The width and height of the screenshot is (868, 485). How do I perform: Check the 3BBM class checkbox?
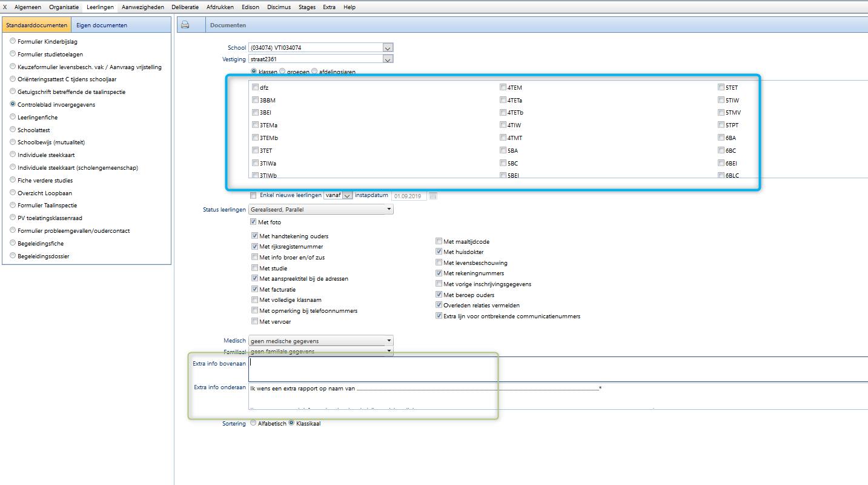point(255,100)
